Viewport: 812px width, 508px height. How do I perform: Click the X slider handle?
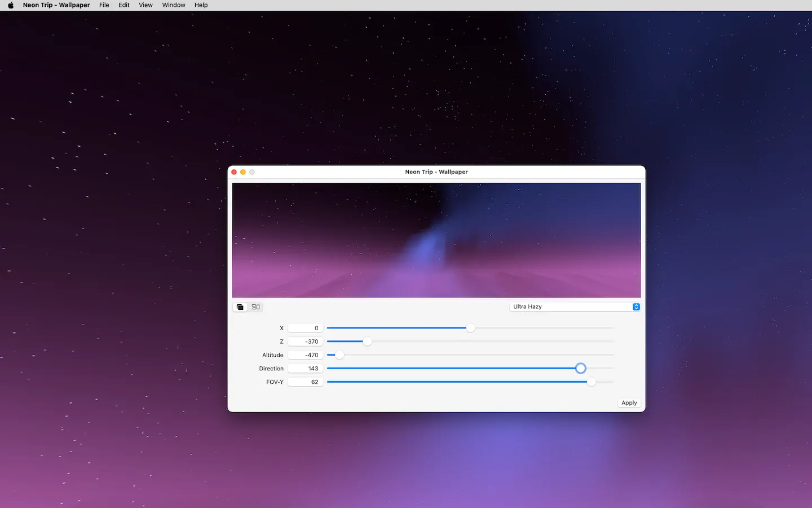click(471, 328)
